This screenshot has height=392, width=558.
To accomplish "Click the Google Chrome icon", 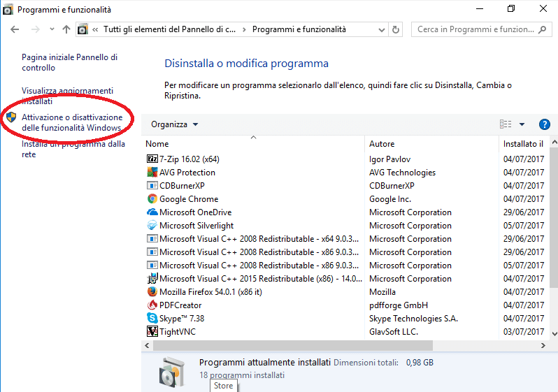I will 152,199.
